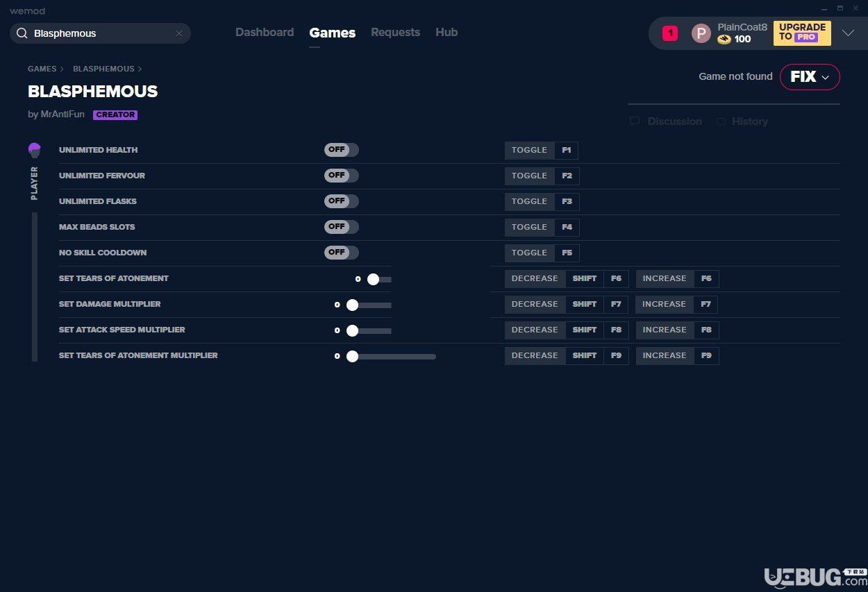Viewport: 868px width, 592px height.
Task: Select the Player category icon
Action: 34,151
